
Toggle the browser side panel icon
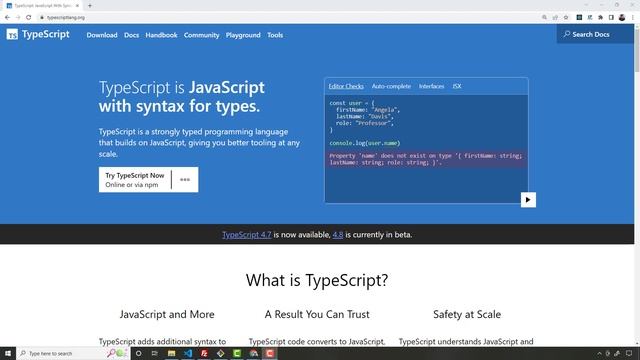point(611,18)
